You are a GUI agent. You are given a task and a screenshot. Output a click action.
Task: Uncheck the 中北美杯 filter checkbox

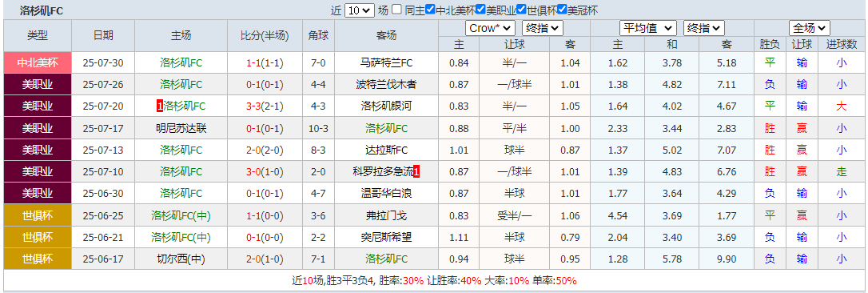click(430, 10)
